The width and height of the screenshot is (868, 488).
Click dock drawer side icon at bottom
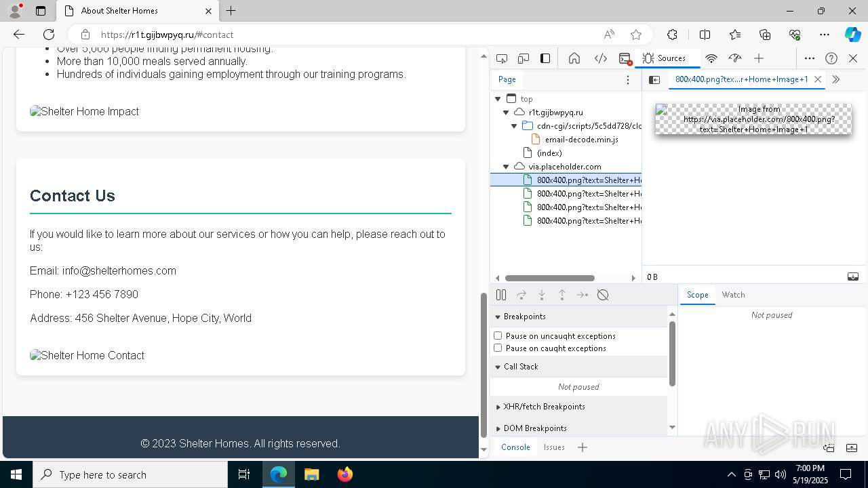[829, 448]
